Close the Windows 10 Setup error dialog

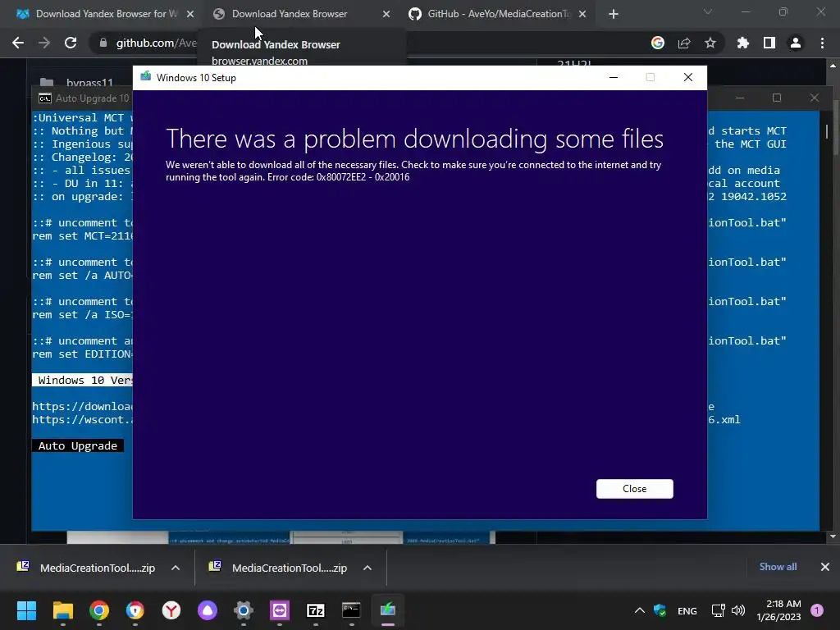(x=634, y=489)
